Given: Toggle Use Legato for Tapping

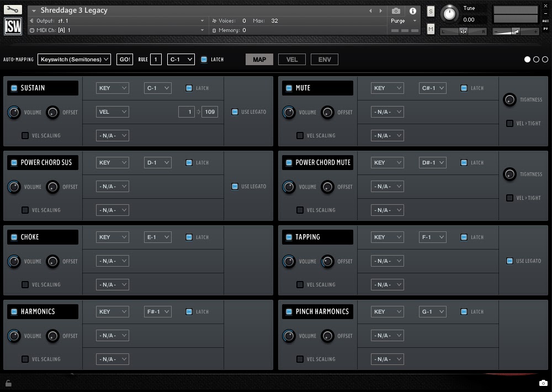Looking at the screenshot, I should pyautogui.click(x=509, y=261).
